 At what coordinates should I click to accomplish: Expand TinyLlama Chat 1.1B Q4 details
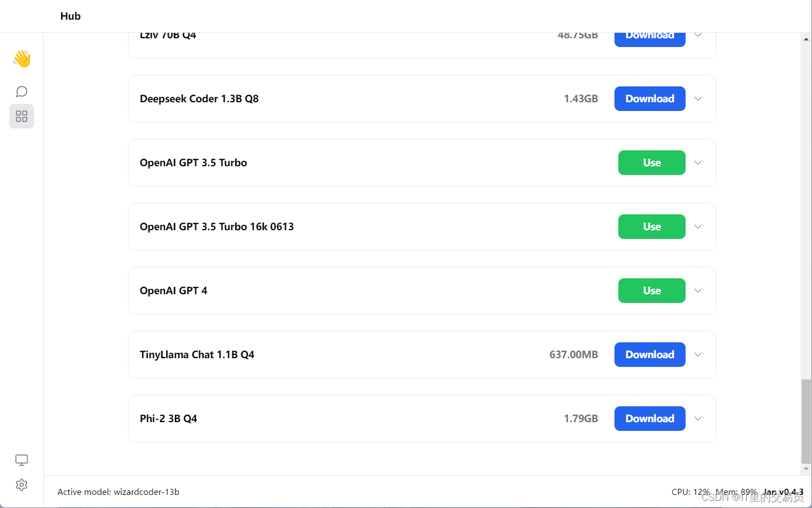tap(698, 355)
